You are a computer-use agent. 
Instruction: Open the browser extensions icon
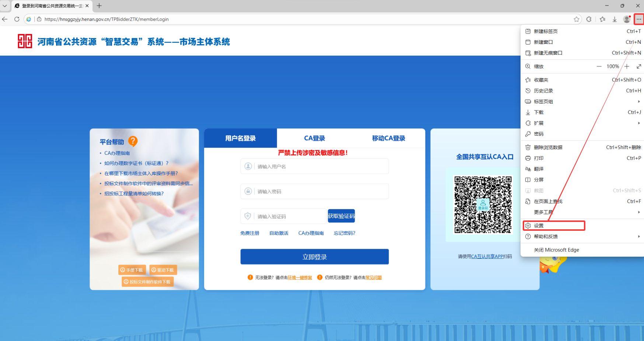click(589, 19)
